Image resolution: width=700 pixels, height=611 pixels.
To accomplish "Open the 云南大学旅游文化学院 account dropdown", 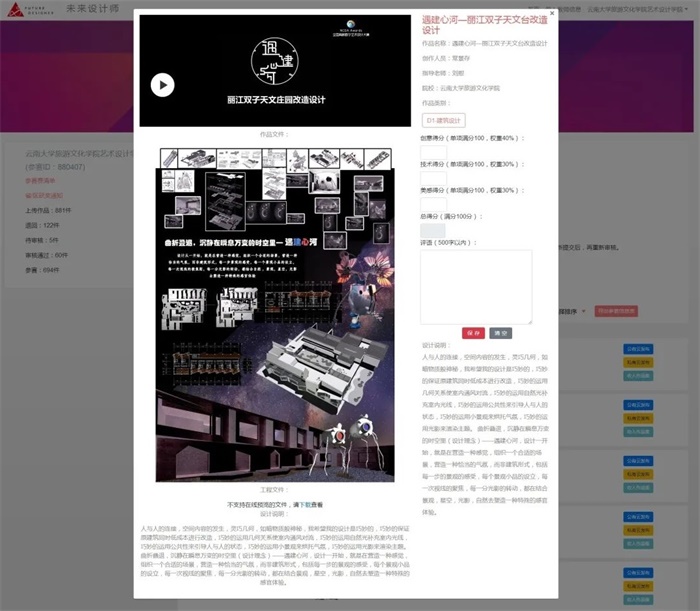I will [x=637, y=9].
